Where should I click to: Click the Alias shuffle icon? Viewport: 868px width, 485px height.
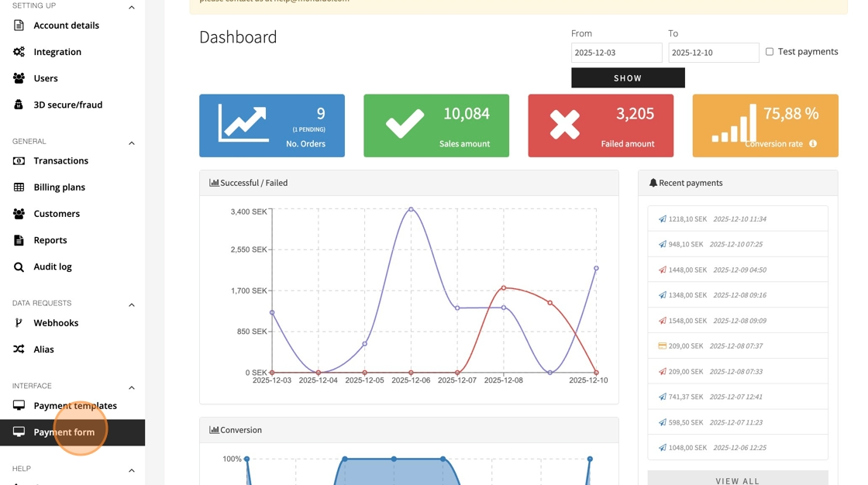(19, 349)
